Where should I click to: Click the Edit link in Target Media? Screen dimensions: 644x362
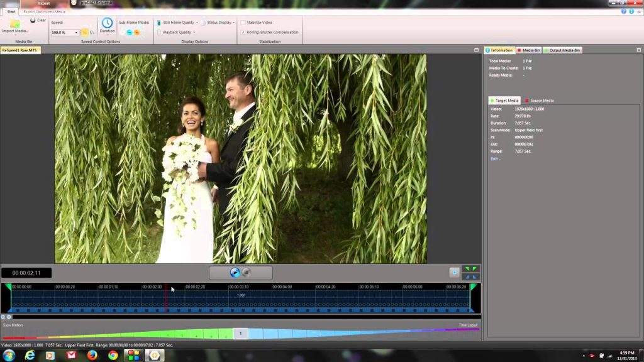495,159
